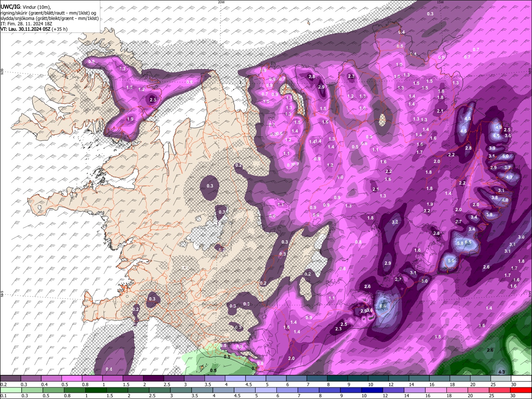Click the grey-purple first swatch of the upper legend
This screenshot has height=399, width=532.
[x=10, y=378]
